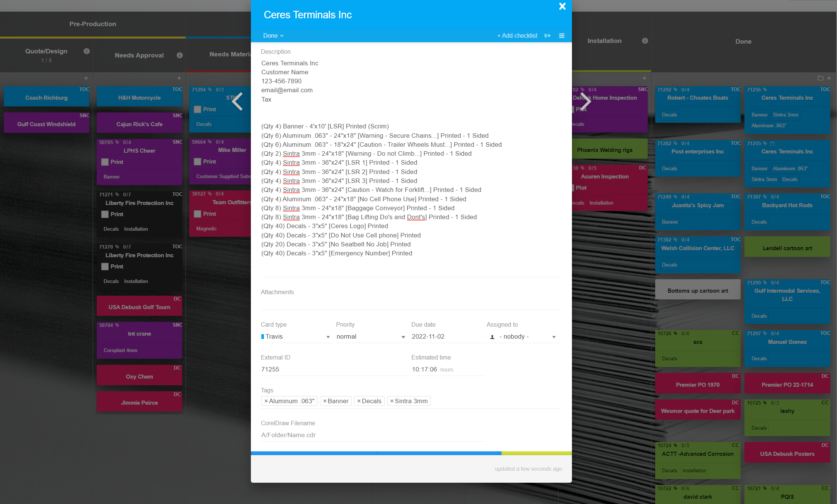Open the USA Debusk Golf Tourn card
This screenshot has width=837, height=504.
pos(139,306)
